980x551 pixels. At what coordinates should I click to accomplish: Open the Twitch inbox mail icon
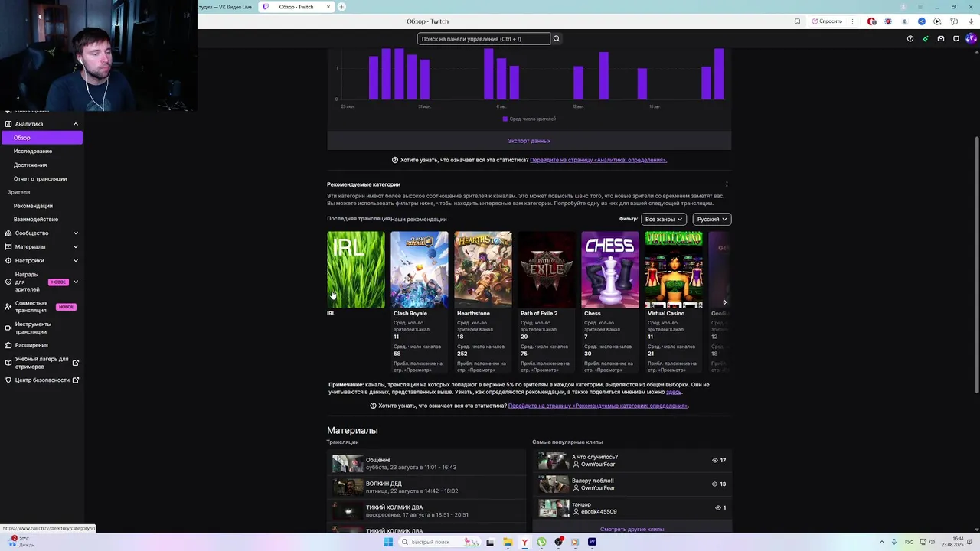pyautogui.click(x=941, y=38)
